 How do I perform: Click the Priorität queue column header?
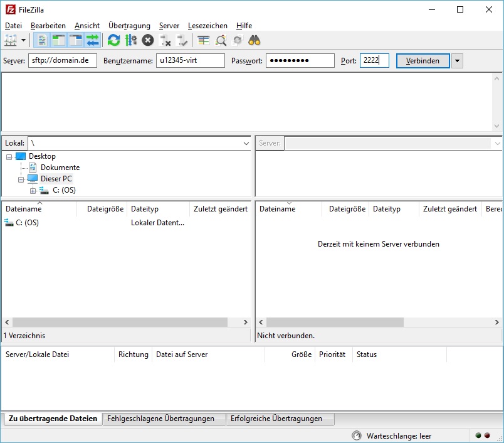(333, 355)
